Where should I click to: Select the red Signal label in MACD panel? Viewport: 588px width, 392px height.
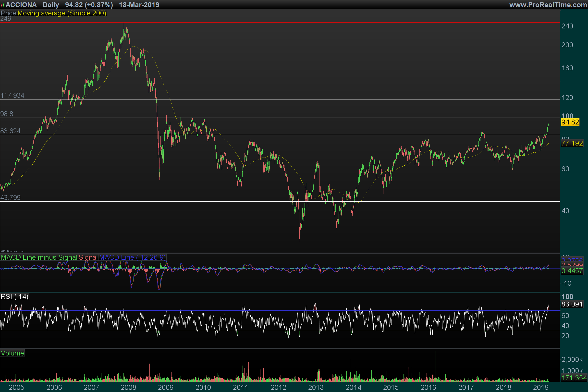tap(88, 257)
